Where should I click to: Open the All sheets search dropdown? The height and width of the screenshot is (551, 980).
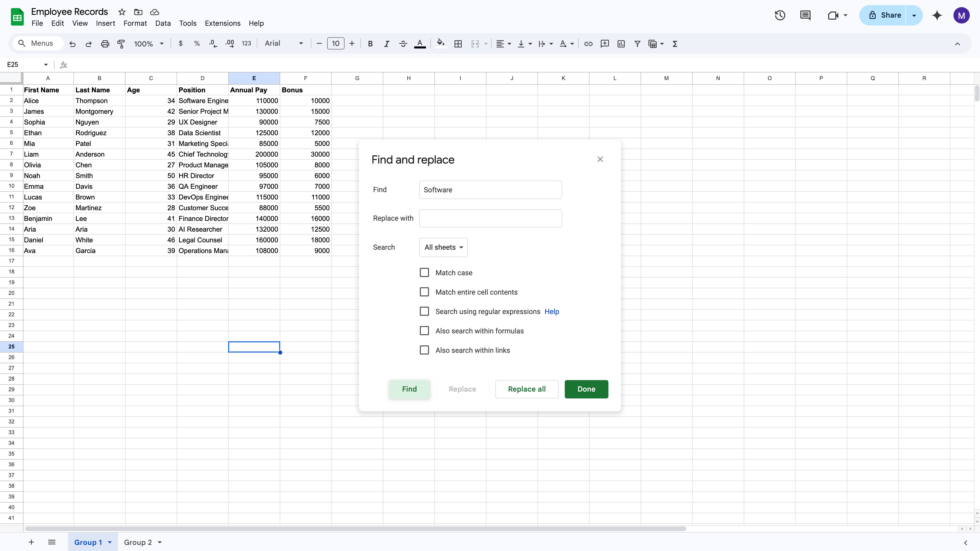[x=443, y=247]
